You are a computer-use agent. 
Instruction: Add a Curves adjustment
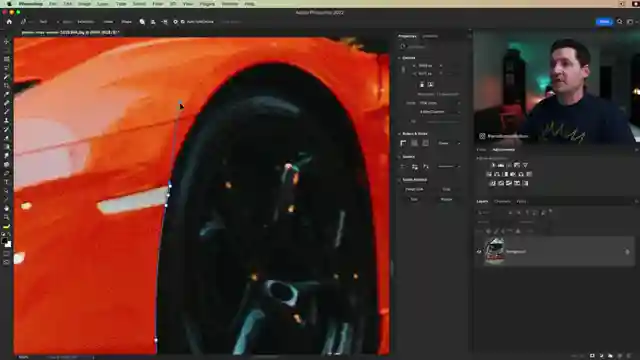point(509,165)
